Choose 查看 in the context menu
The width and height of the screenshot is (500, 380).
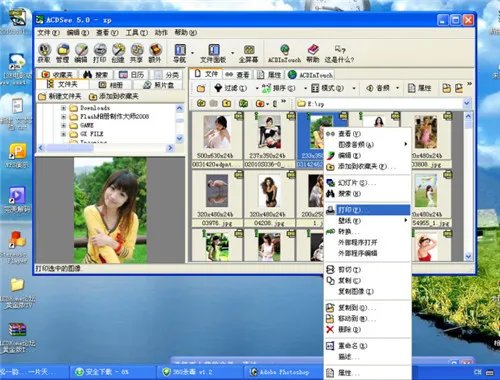pyautogui.click(x=367, y=134)
